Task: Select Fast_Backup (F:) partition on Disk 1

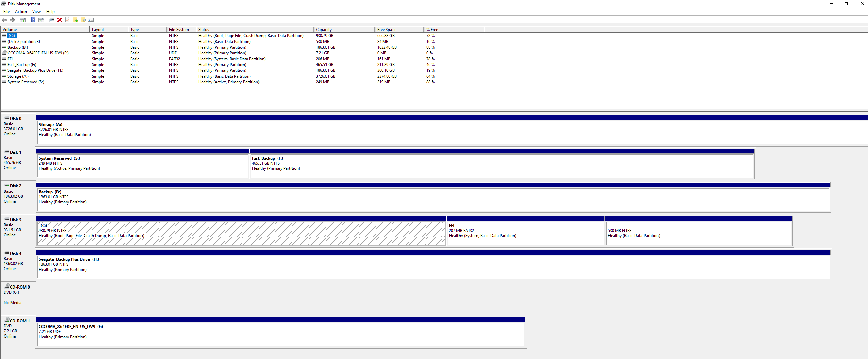Action: pos(502,163)
